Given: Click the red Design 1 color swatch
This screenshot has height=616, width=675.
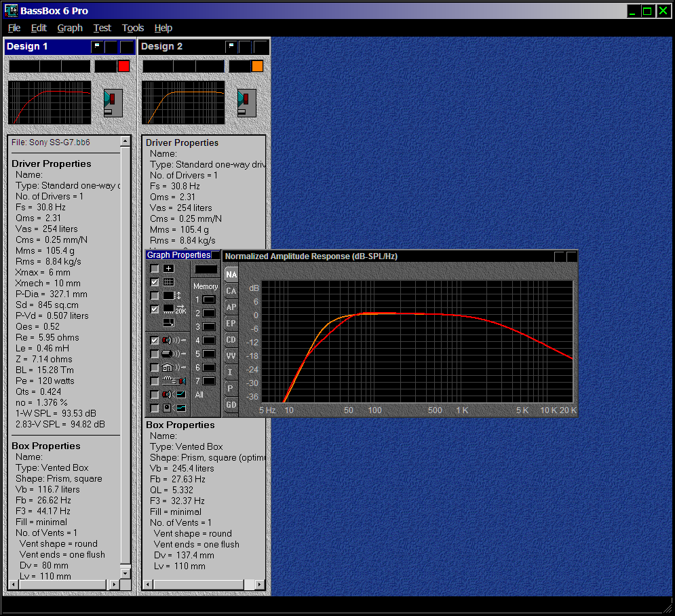Looking at the screenshot, I should [123, 66].
